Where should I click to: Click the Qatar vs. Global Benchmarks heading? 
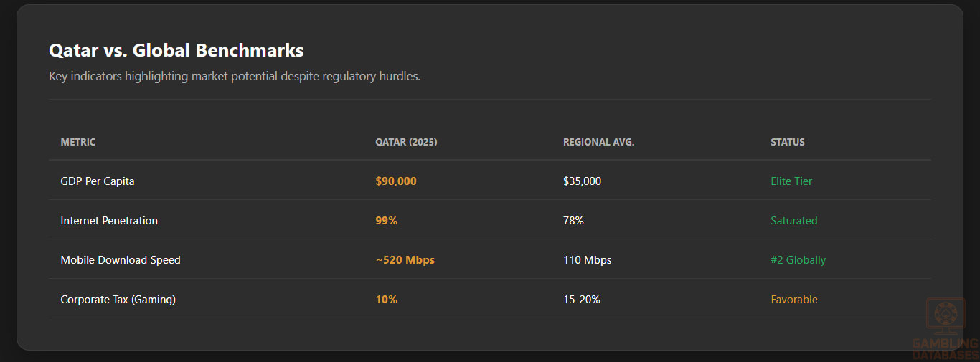coord(176,50)
